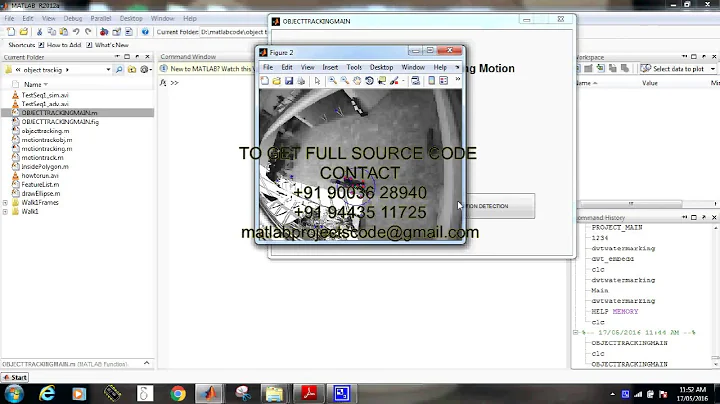Click search icon in Current Folder panel

click(x=119, y=69)
